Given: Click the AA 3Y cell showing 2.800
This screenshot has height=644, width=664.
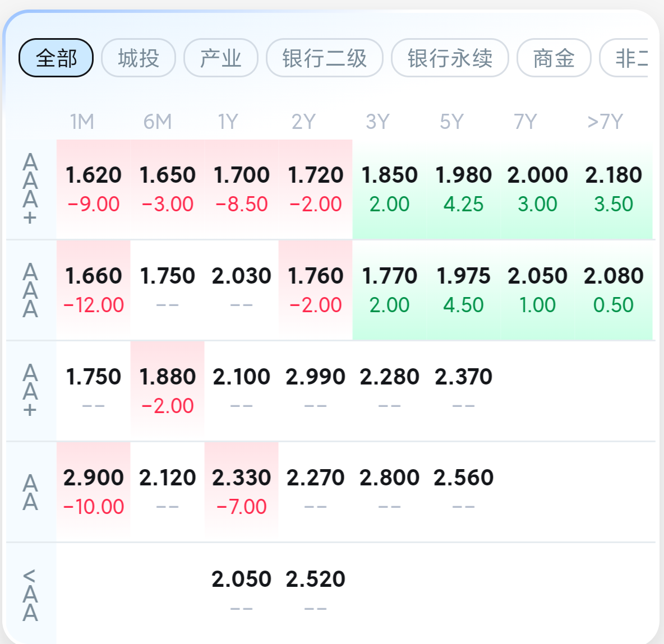Looking at the screenshot, I should coord(389,492).
